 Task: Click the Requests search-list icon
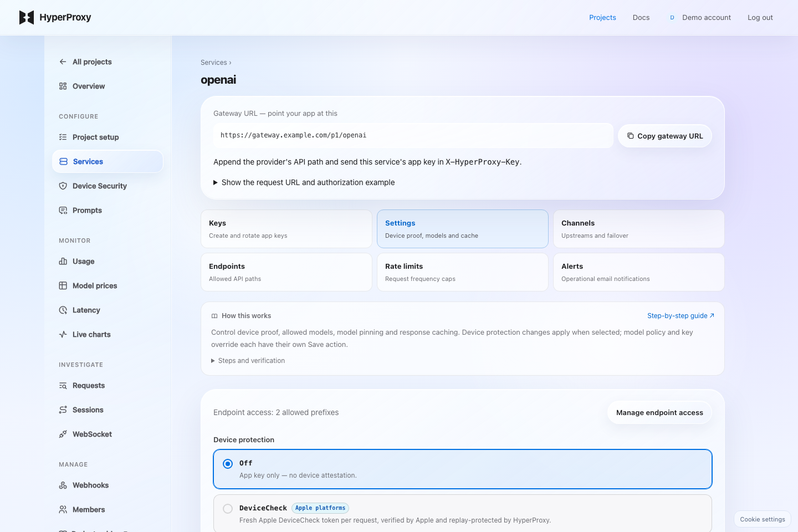click(63, 386)
